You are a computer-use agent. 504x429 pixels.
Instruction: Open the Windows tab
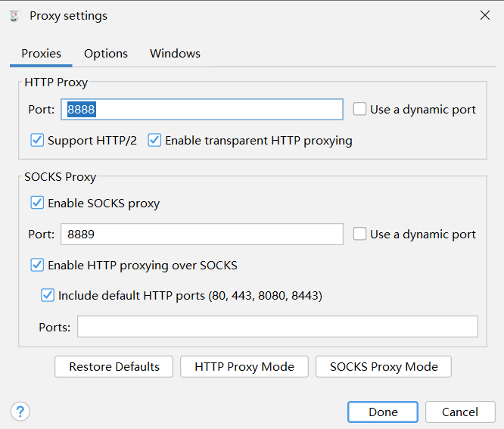point(175,54)
